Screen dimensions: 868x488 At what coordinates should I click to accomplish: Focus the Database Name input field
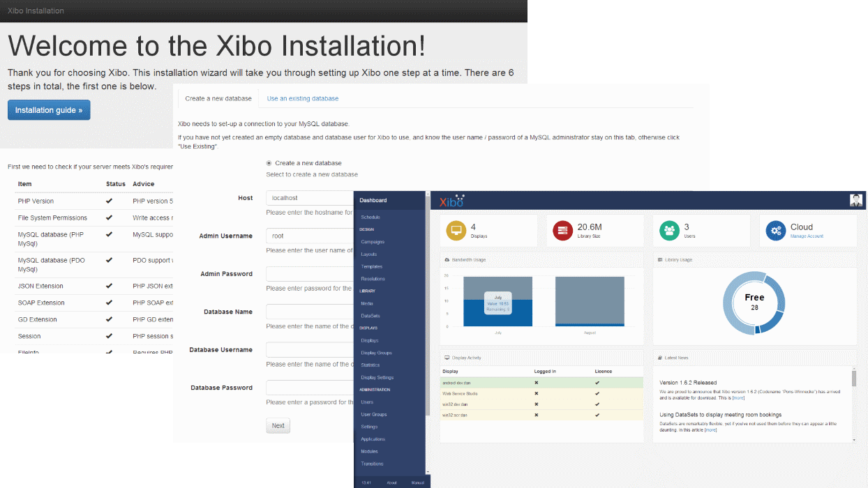tap(310, 312)
